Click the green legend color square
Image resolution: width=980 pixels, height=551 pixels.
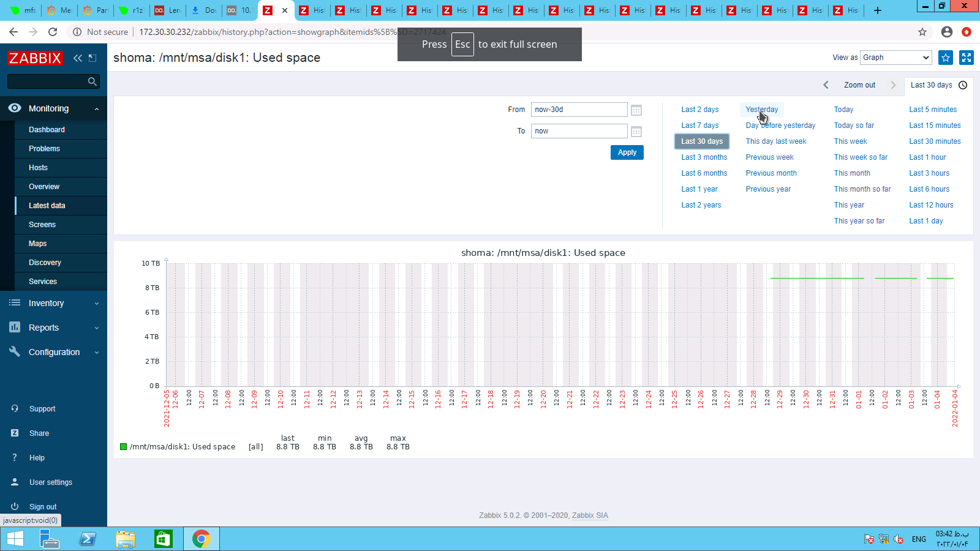click(123, 447)
